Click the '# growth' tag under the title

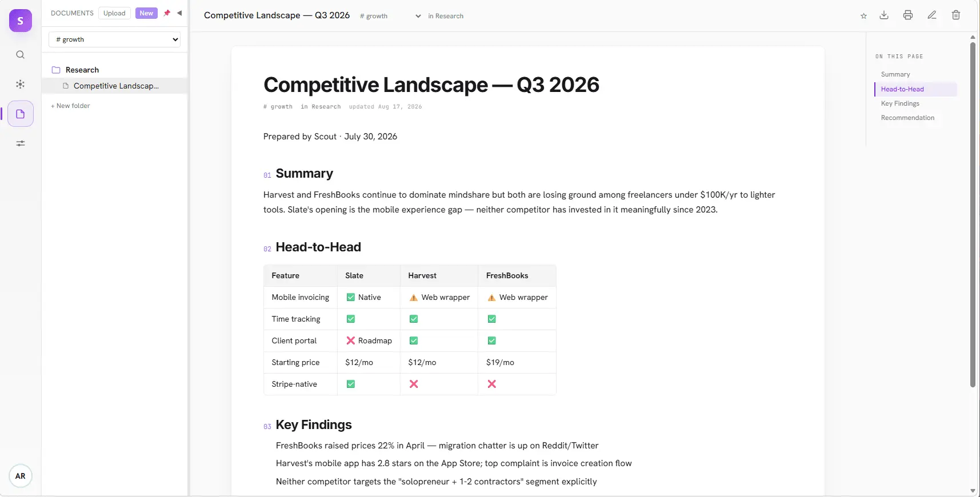pyautogui.click(x=278, y=107)
